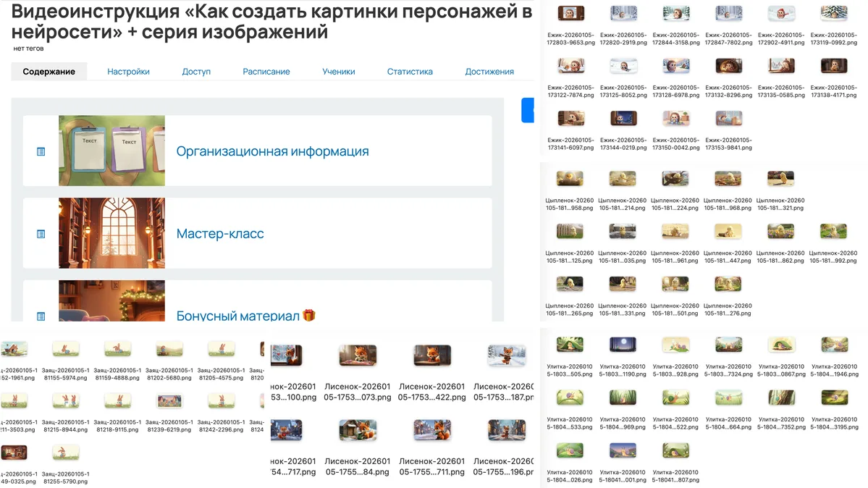Open the Мастер-класс lesson link
This screenshot has width=868, height=488.
coord(220,234)
